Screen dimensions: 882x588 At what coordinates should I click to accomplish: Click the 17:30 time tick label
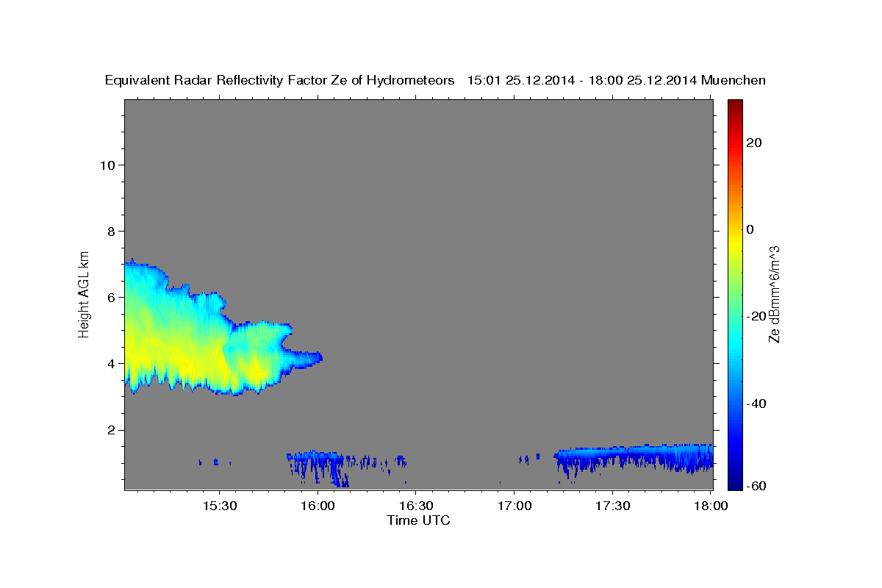coord(612,506)
